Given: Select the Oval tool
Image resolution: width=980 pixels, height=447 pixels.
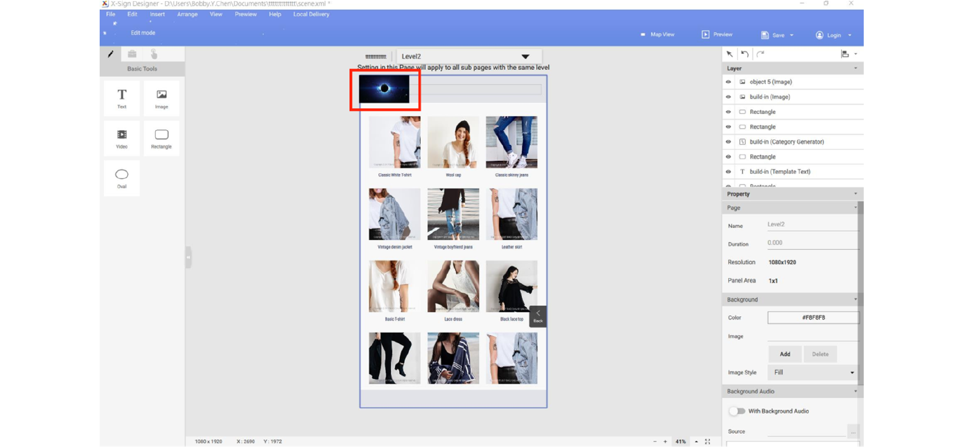Looking at the screenshot, I should click(x=122, y=178).
